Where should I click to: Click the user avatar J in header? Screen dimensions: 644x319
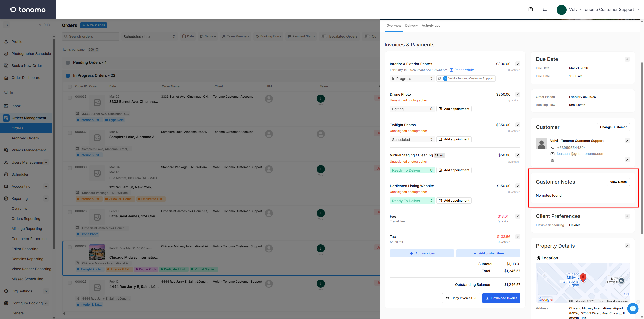coord(561,10)
